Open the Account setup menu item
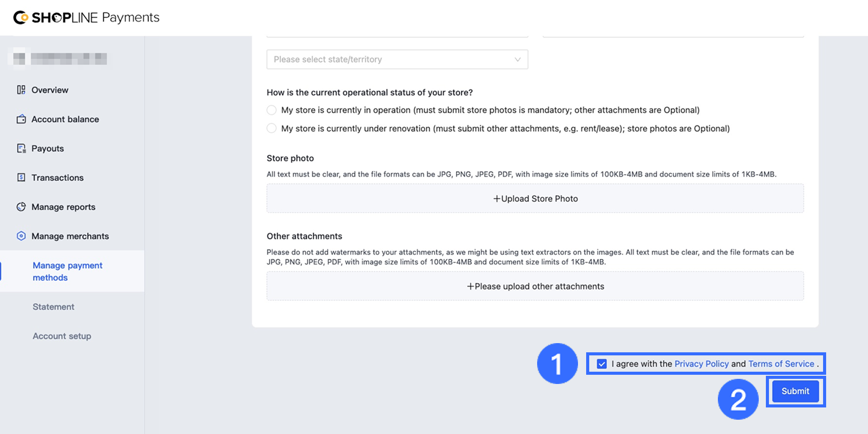Image resolution: width=868 pixels, height=434 pixels. 62,336
